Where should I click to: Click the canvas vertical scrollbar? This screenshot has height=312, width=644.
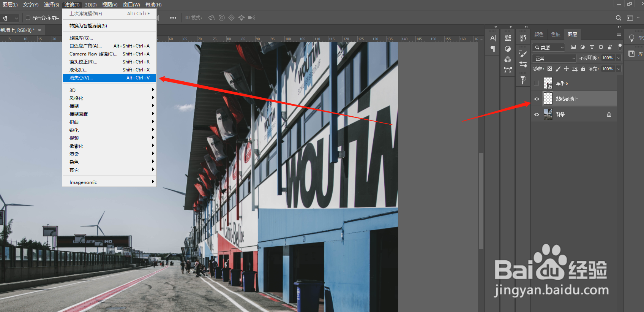click(x=481, y=201)
